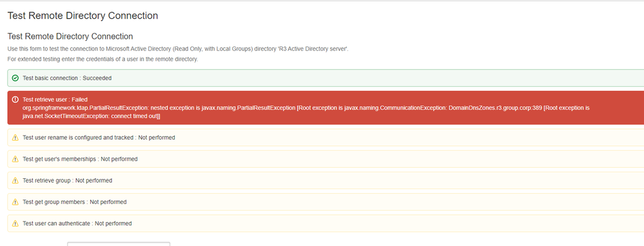Click 'Test user rename is configured and tracked' text

click(99, 138)
